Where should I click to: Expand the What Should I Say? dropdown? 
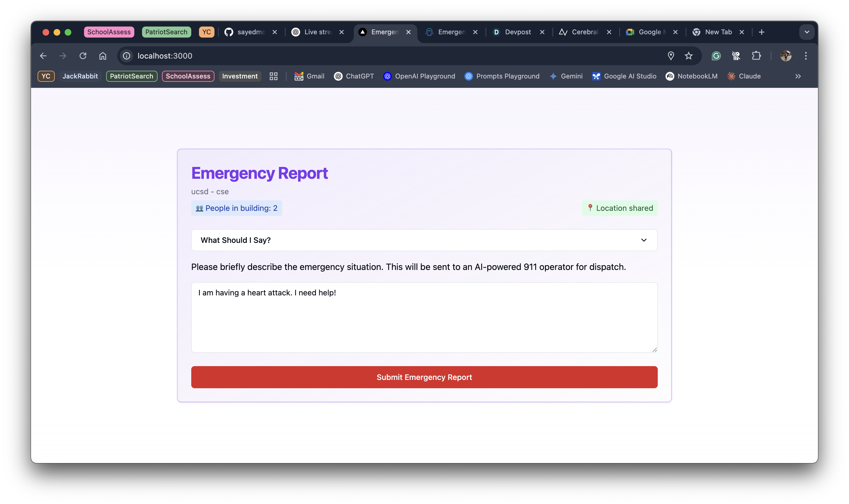click(x=424, y=240)
